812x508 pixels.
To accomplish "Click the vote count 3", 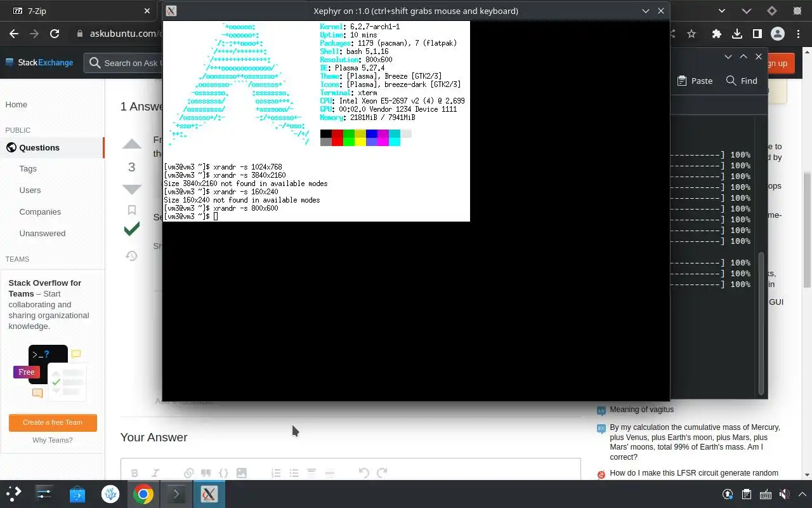I will click(132, 167).
